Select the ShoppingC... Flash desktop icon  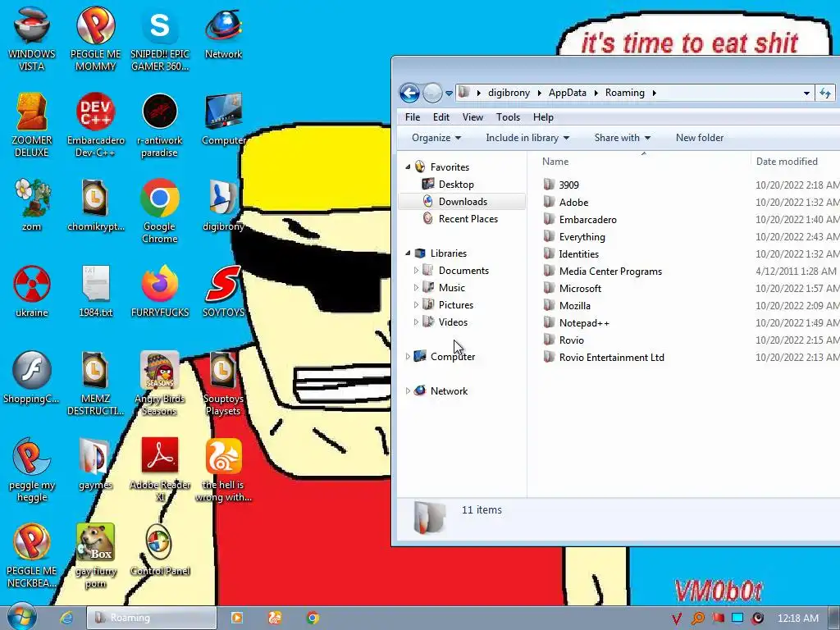point(32,377)
